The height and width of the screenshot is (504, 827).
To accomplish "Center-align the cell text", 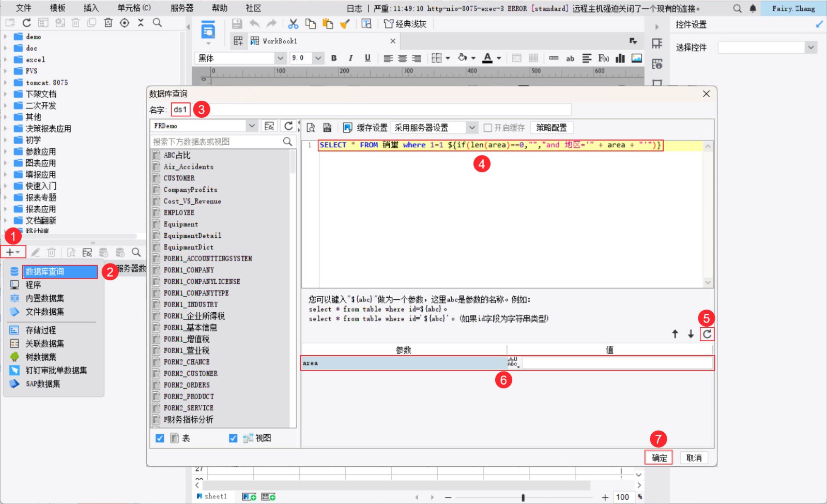I will click(x=402, y=58).
